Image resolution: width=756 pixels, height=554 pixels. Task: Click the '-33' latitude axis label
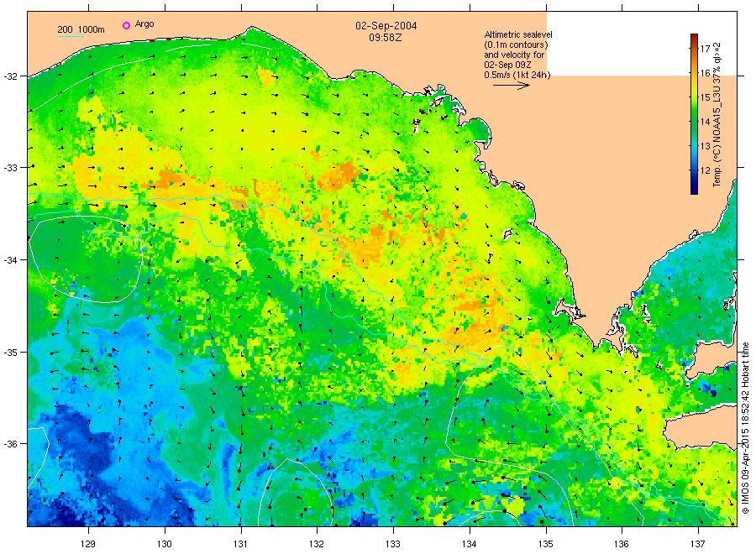tap(10, 168)
